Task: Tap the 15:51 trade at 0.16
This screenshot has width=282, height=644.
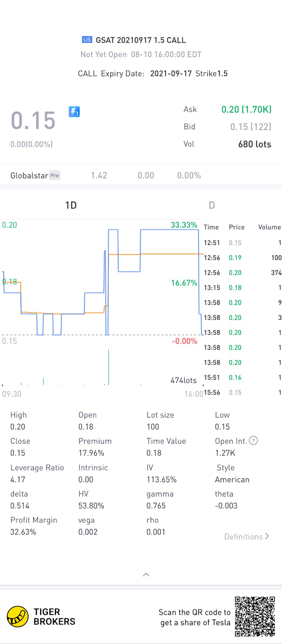Action: (x=243, y=378)
